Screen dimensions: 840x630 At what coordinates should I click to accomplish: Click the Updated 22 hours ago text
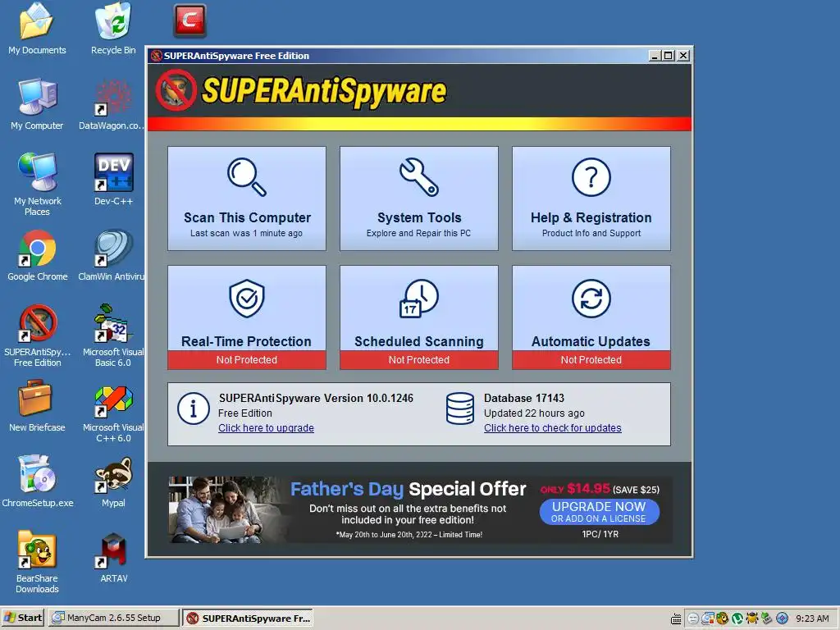[534, 413]
